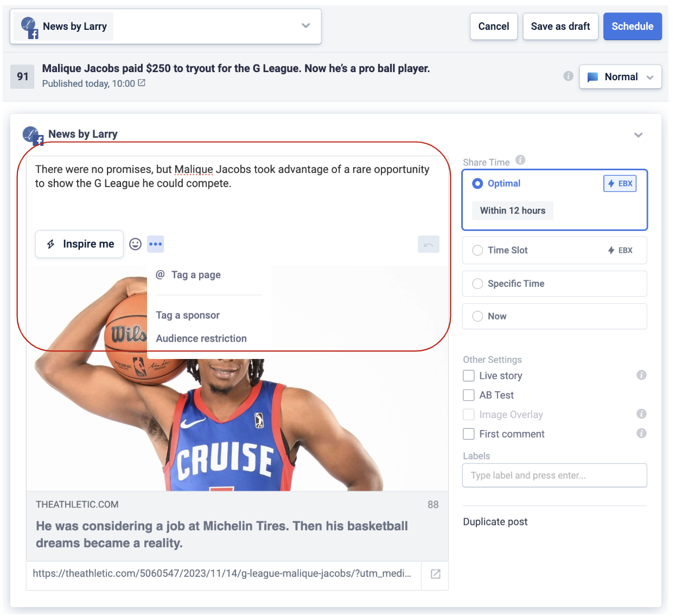Screen dimensions: 675x616
Task: Enable the First comment checkbox
Action: coord(469,434)
